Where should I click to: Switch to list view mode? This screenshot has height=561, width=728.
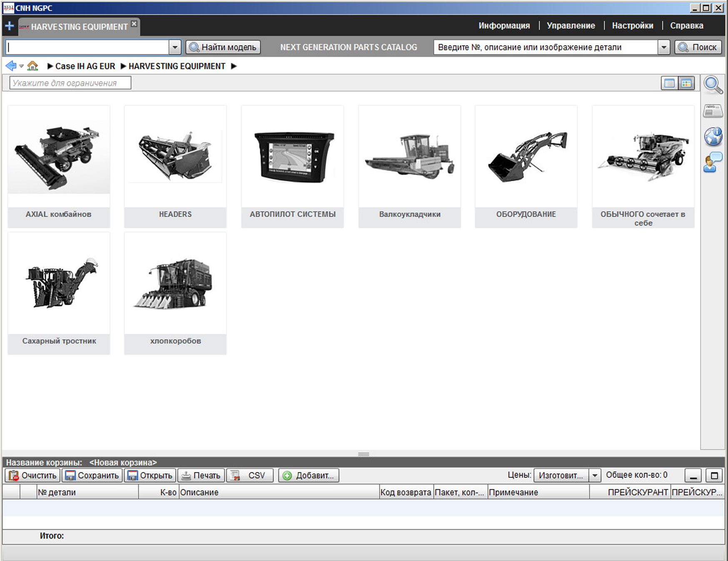[x=669, y=83]
